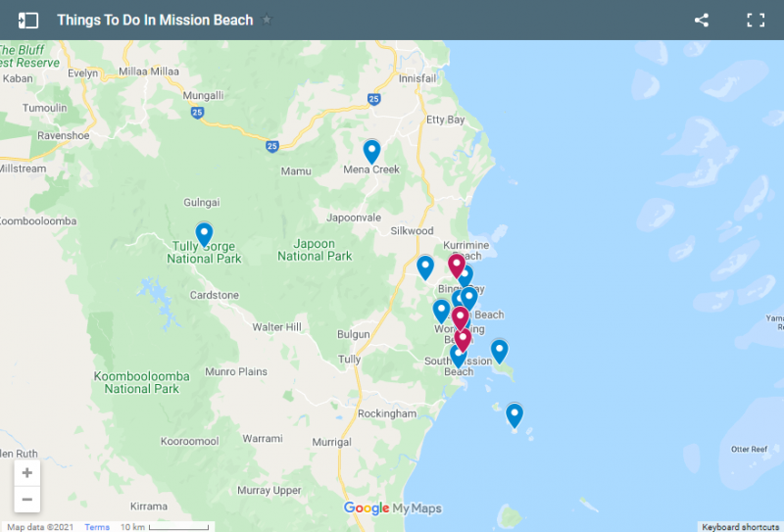Star the Things To Do In Mission Beach map
Viewport: 784px width, 532px height.
[267, 20]
